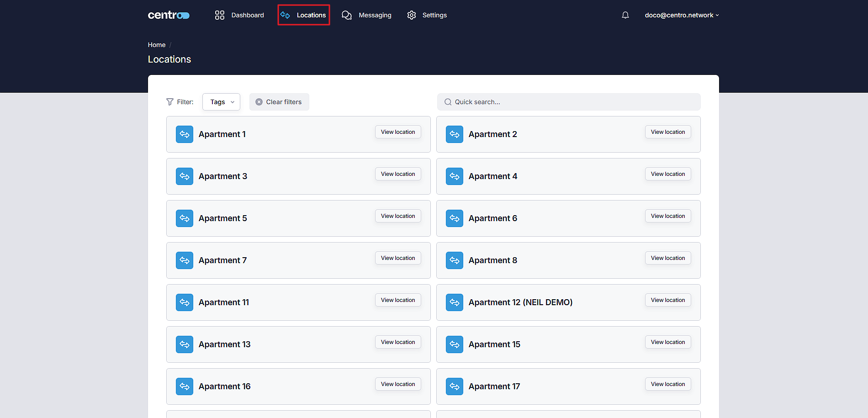Image resolution: width=868 pixels, height=418 pixels.
Task: Click the Apartment 2 location icon
Action: tap(455, 134)
